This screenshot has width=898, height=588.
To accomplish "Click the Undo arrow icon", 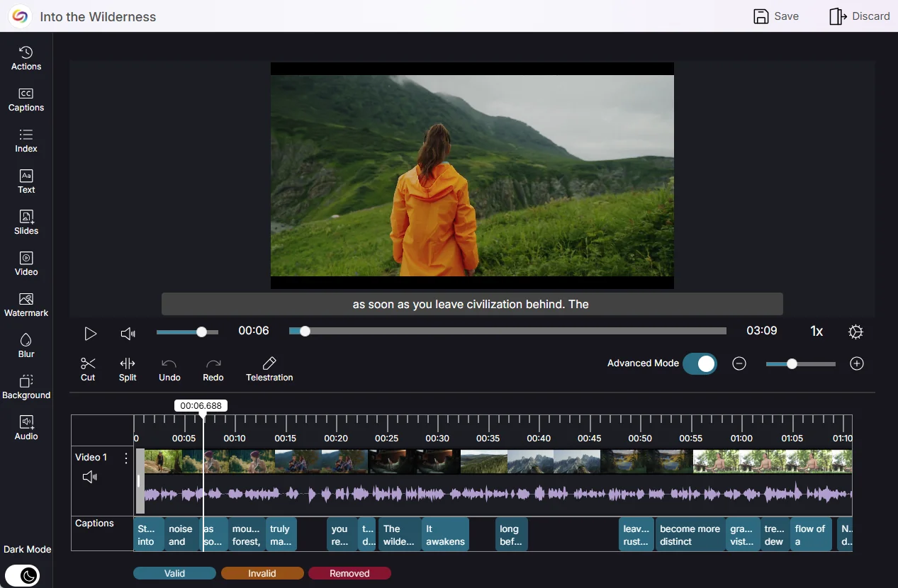I will 169,369.
